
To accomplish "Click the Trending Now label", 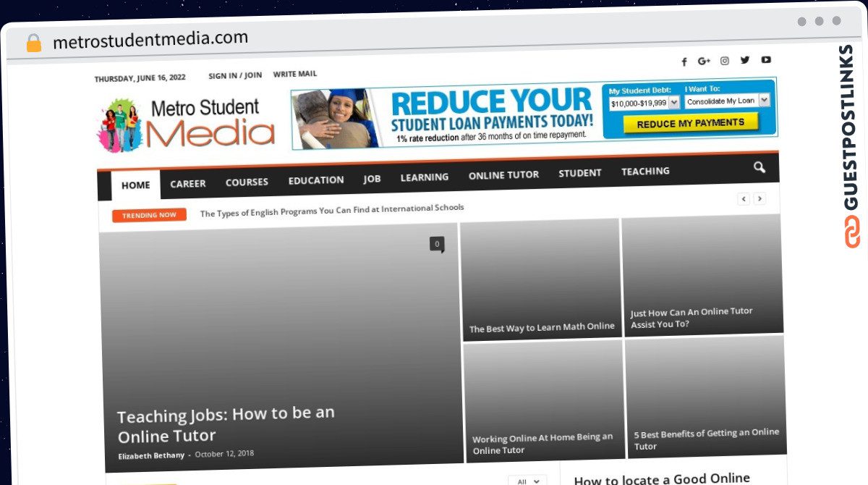I will [149, 215].
